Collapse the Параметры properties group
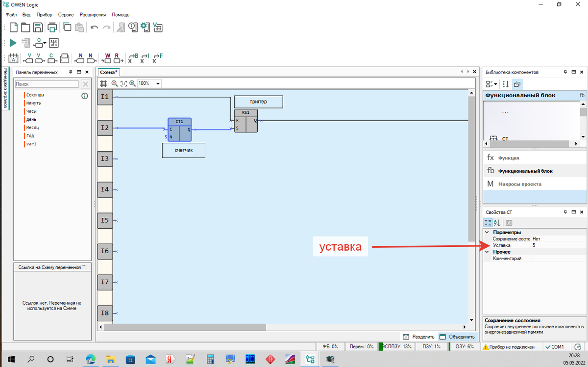 [x=487, y=232]
